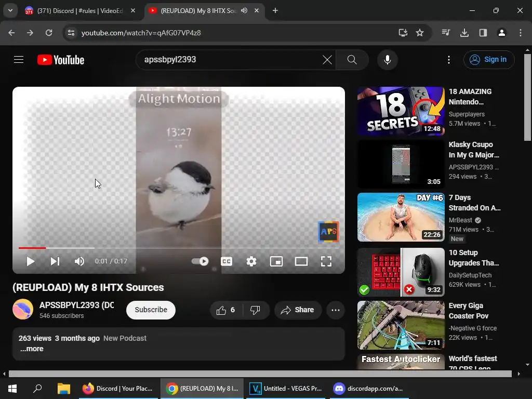Reload the page
This screenshot has width=532, height=399.
pyautogui.click(x=49, y=33)
